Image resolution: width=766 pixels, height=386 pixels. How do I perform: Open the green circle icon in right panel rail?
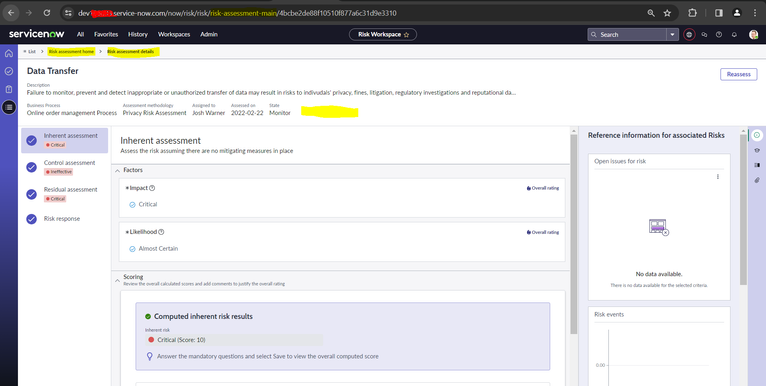[757, 135]
